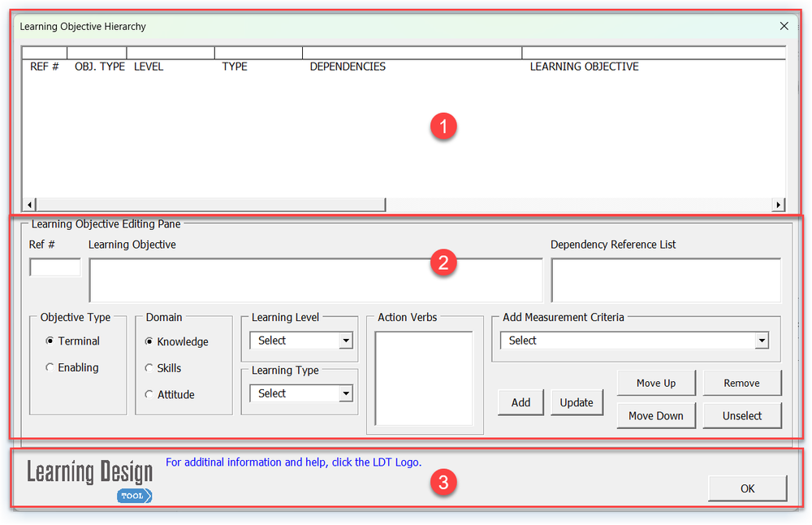Click inside the Ref # field

coord(54,267)
